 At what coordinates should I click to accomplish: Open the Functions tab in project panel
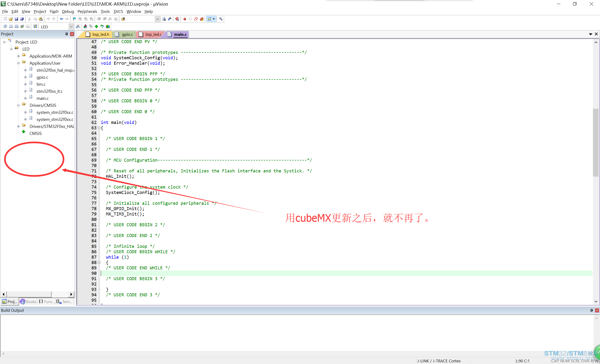pos(47,301)
